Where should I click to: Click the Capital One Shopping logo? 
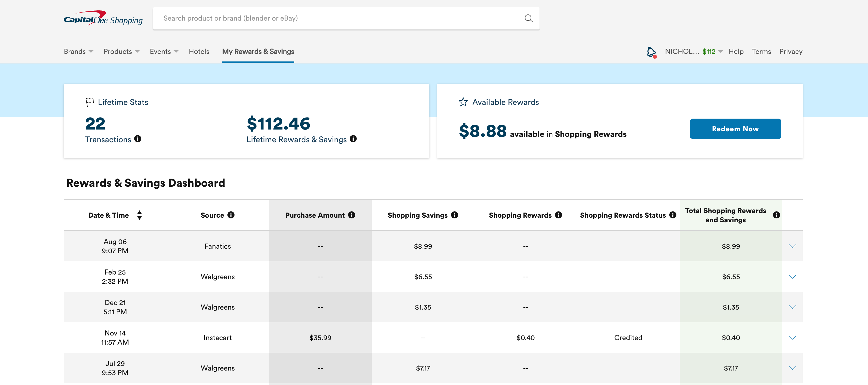[x=103, y=19]
